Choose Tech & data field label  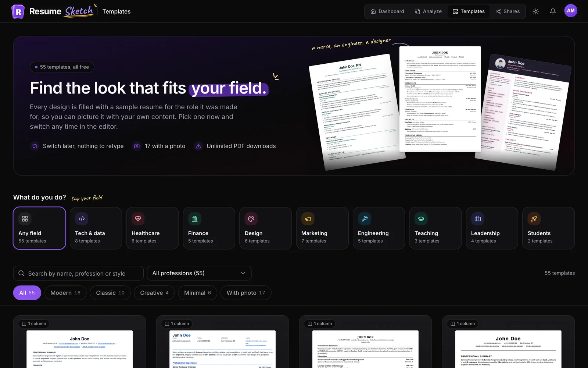tap(90, 233)
